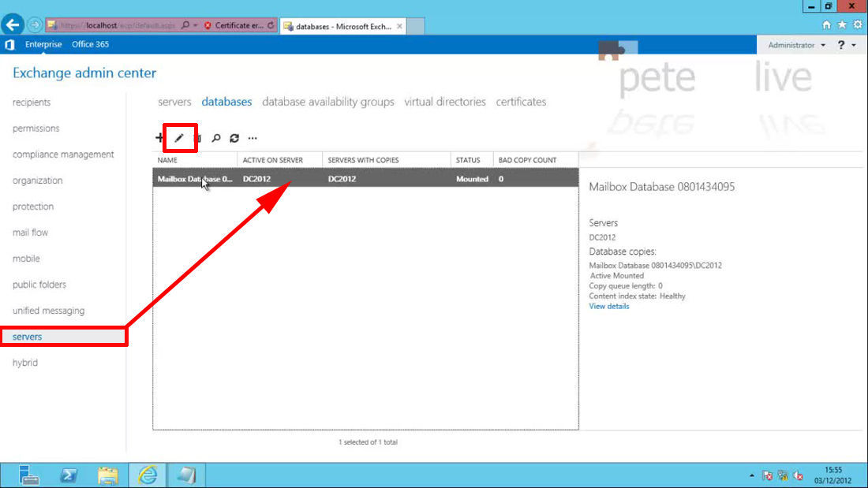Image resolution: width=868 pixels, height=488 pixels.
Task: Close the databases browser tab
Action: [x=399, y=26]
